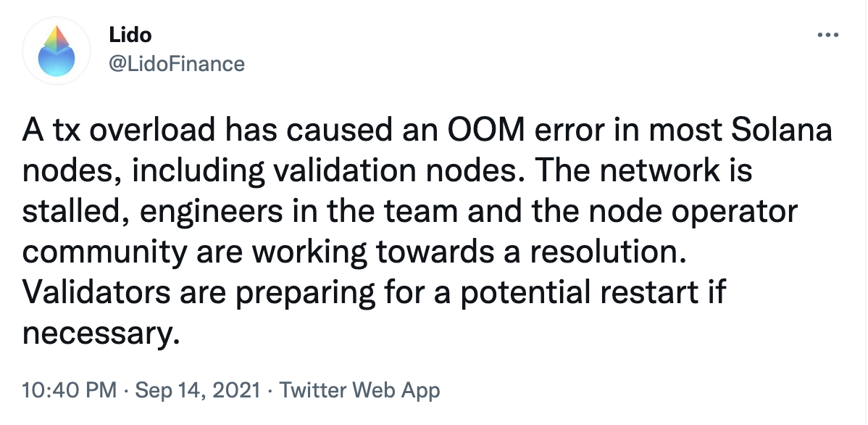Click the word stalled in the tweet
This screenshot has height=425, width=868.
click(73, 211)
